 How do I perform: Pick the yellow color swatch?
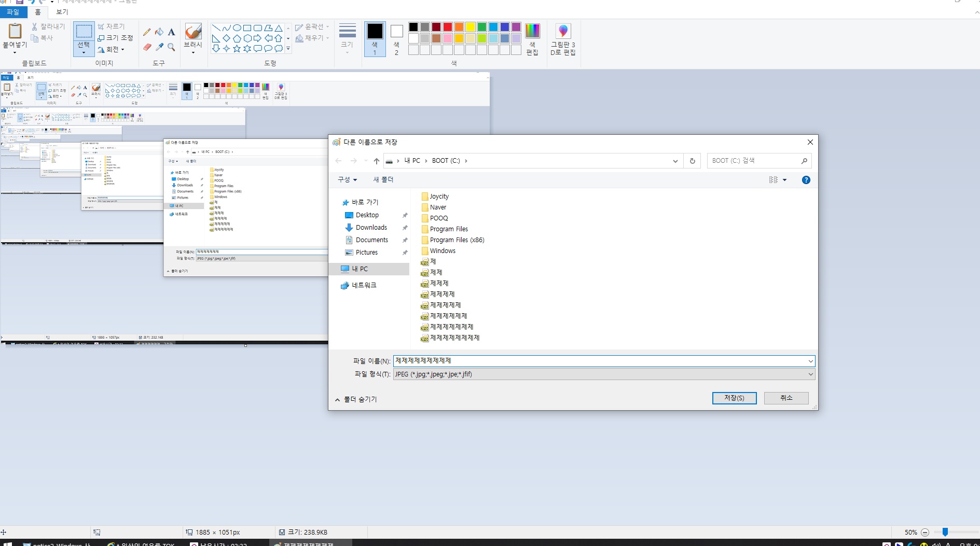(471, 27)
